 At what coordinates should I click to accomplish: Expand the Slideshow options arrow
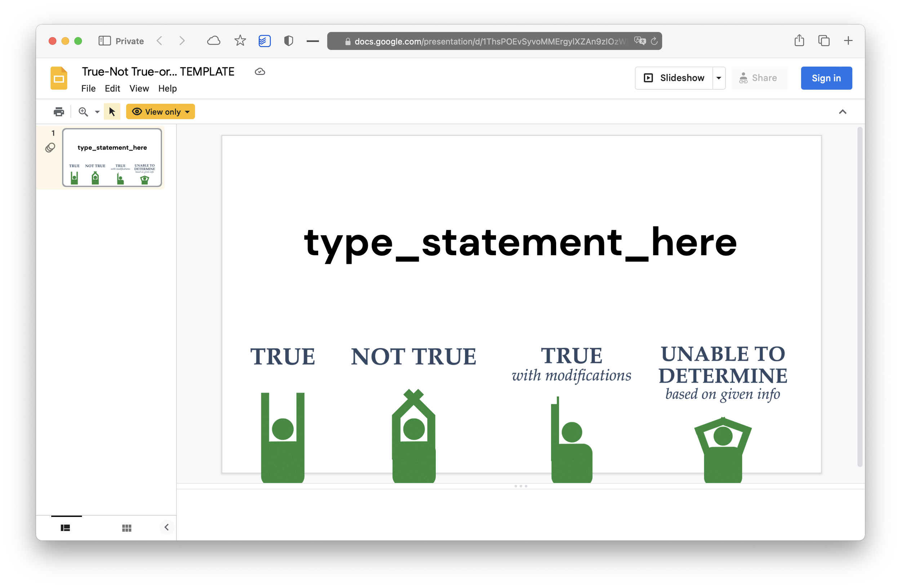pos(719,78)
